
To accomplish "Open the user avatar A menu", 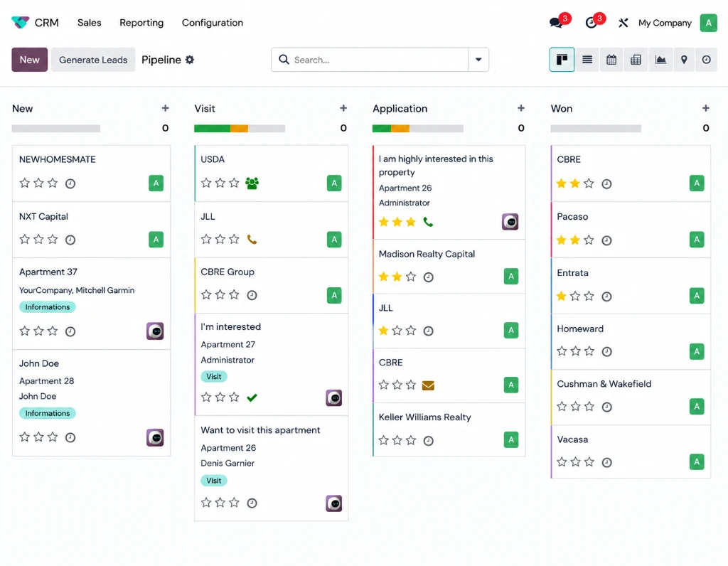I will tap(708, 23).
